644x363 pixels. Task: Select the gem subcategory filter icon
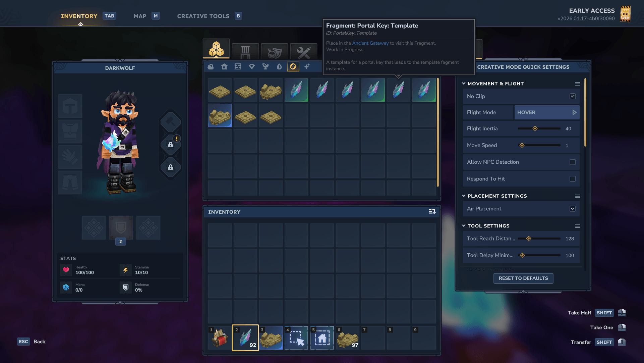click(252, 66)
